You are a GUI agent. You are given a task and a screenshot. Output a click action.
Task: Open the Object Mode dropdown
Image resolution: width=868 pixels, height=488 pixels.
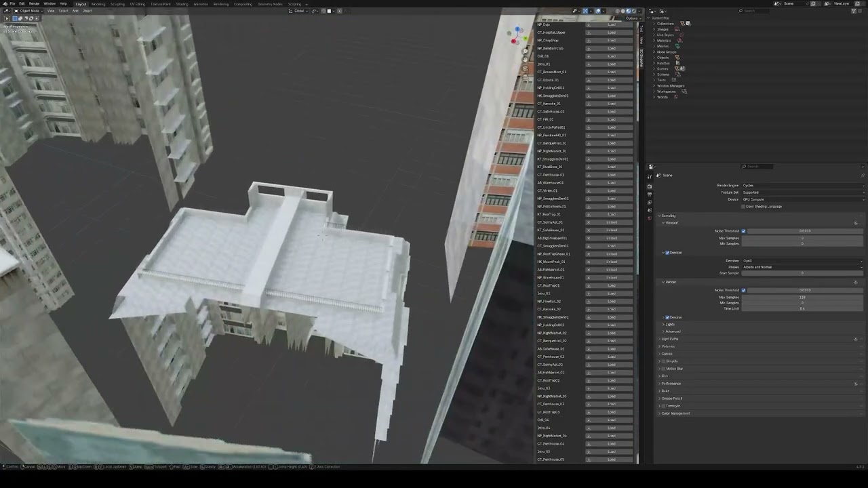tap(28, 11)
